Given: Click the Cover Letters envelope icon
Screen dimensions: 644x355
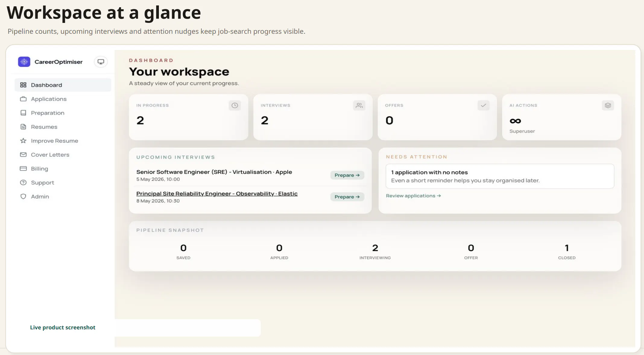Looking at the screenshot, I should [23, 155].
